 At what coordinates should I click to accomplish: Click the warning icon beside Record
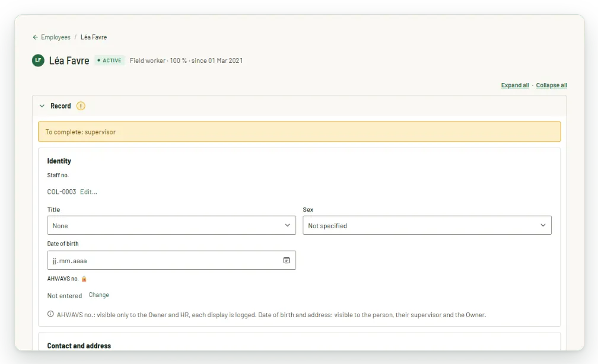click(x=81, y=106)
